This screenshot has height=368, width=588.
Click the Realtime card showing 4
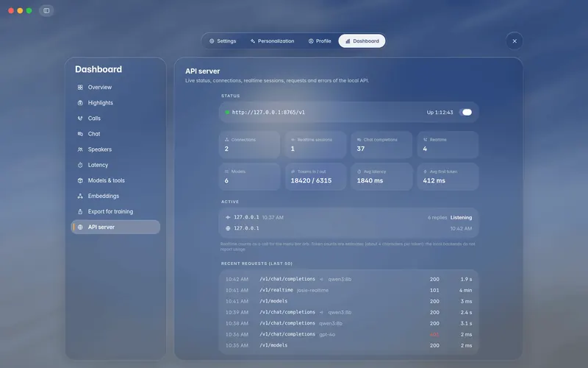pos(448,144)
